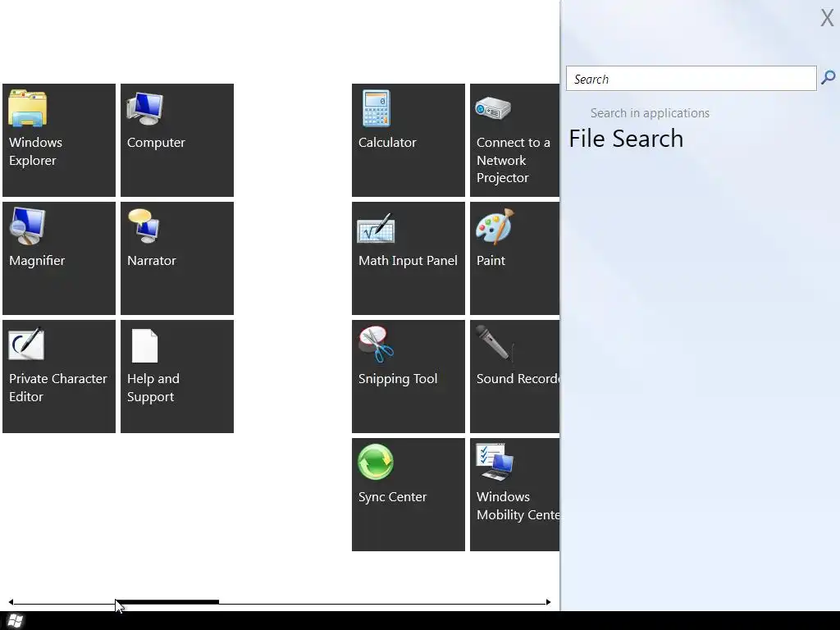Open the Math Input Panel icon
Image resolution: width=840 pixels, height=630 pixels.
coord(376,228)
